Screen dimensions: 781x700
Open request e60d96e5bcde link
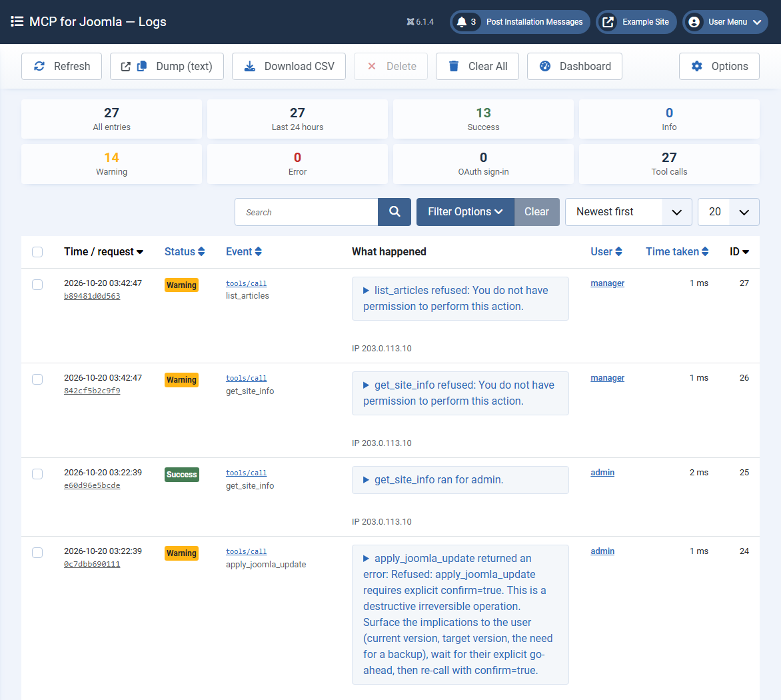click(x=92, y=485)
